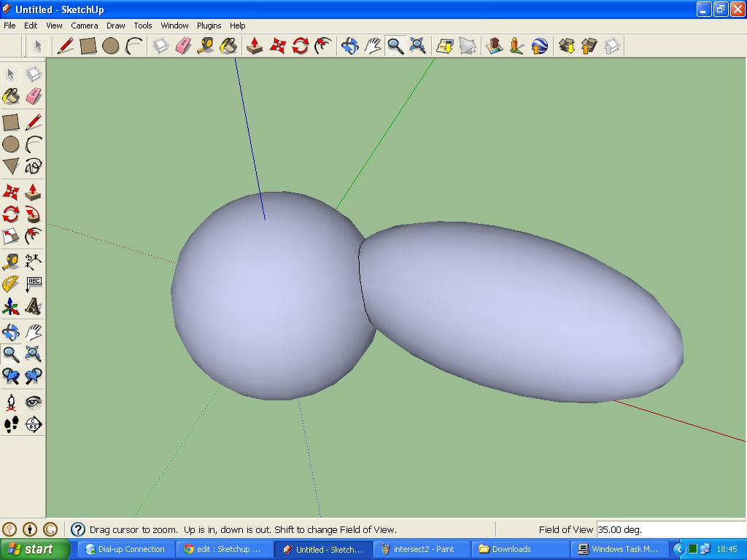The width and height of the screenshot is (747, 560).
Task: Click the Google Earth globe icon
Action: pyautogui.click(x=539, y=46)
